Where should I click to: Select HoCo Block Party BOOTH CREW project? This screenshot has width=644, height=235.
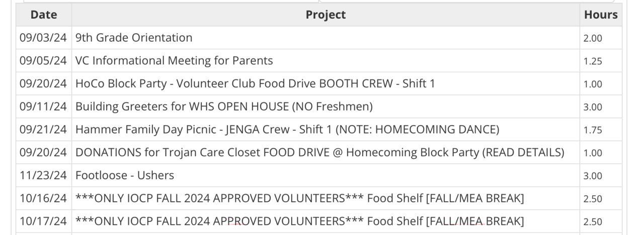point(255,83)
